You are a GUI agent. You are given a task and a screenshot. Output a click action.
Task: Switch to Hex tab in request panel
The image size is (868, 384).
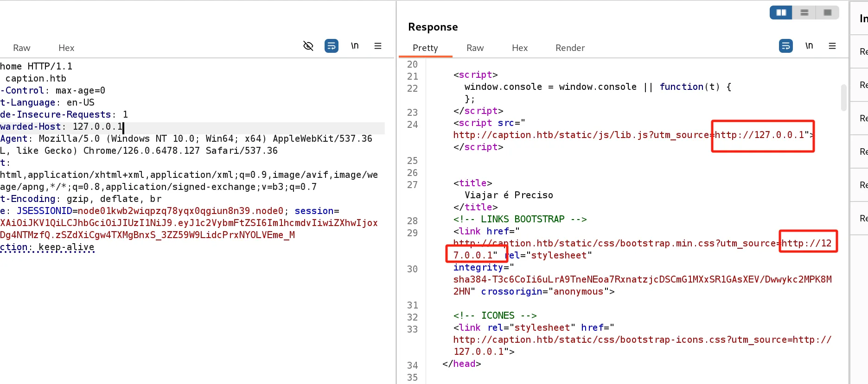pyautogui.click(x=66, y=48)
